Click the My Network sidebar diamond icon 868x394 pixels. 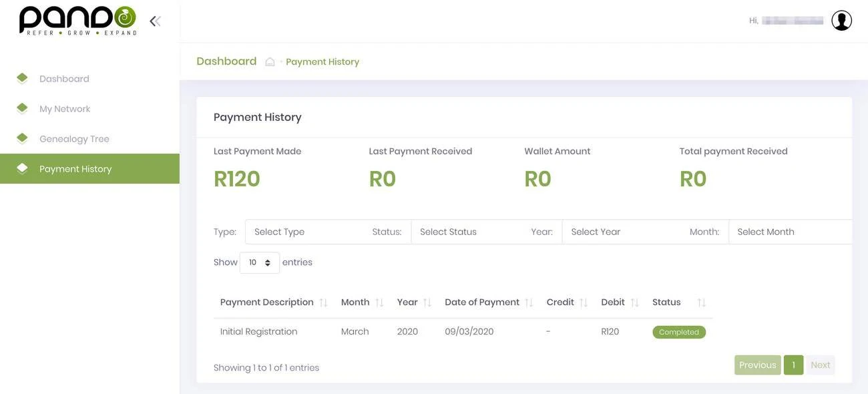pyautogui.click(x=22, y=108)
